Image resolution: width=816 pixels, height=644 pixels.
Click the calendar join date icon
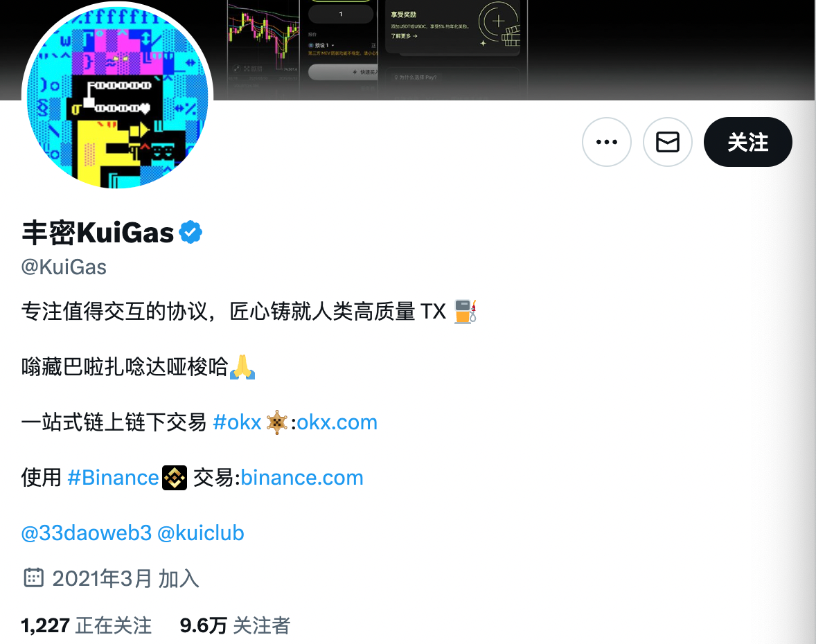[34, 578]
